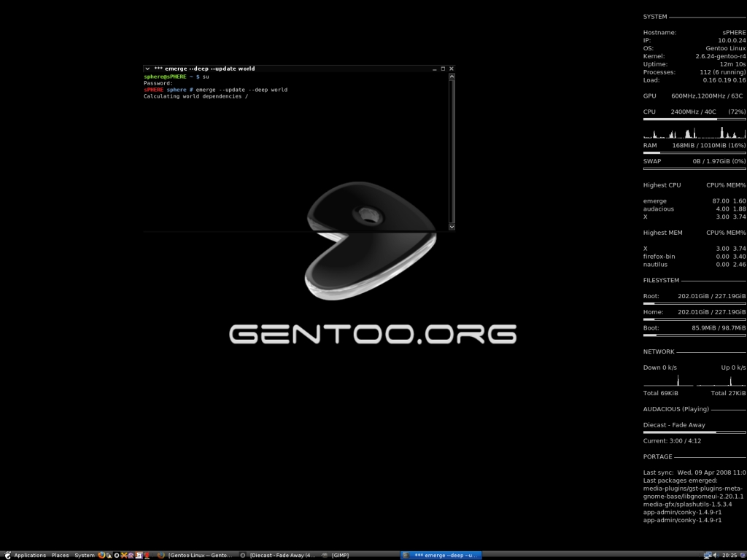Click the red launcher icon in panel

pyautogui.click(x=147, y=555)
